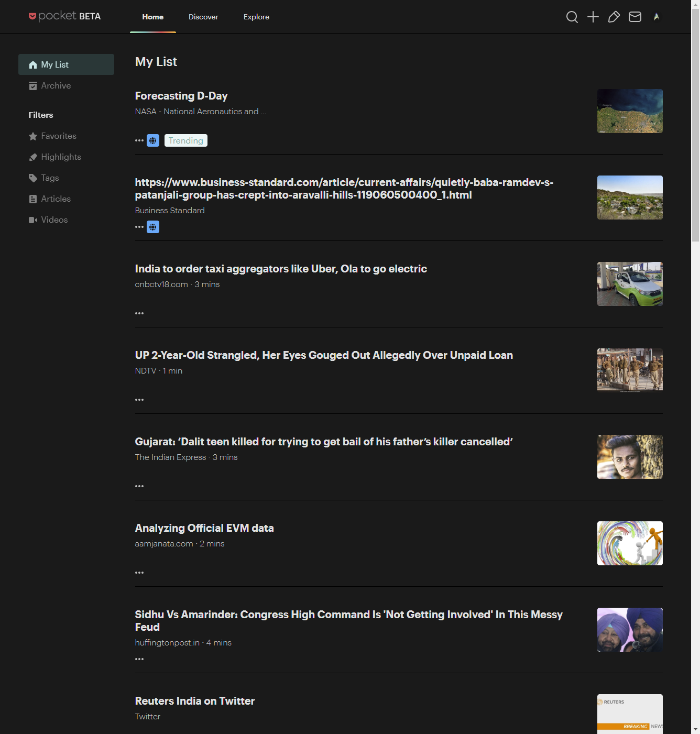The width and height of the screenshot is (700, 734).
Task: Click the plus icon to add a URL
Action: [x=593, y=17]
